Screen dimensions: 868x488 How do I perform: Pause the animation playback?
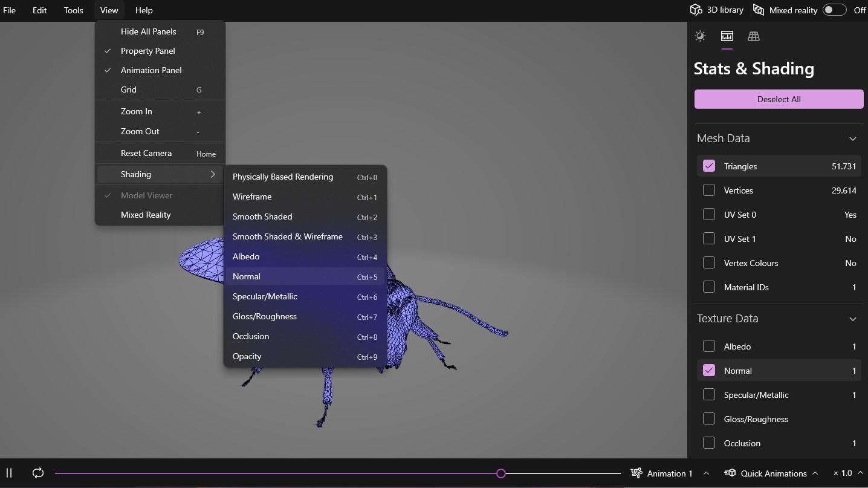coord(9,473)
